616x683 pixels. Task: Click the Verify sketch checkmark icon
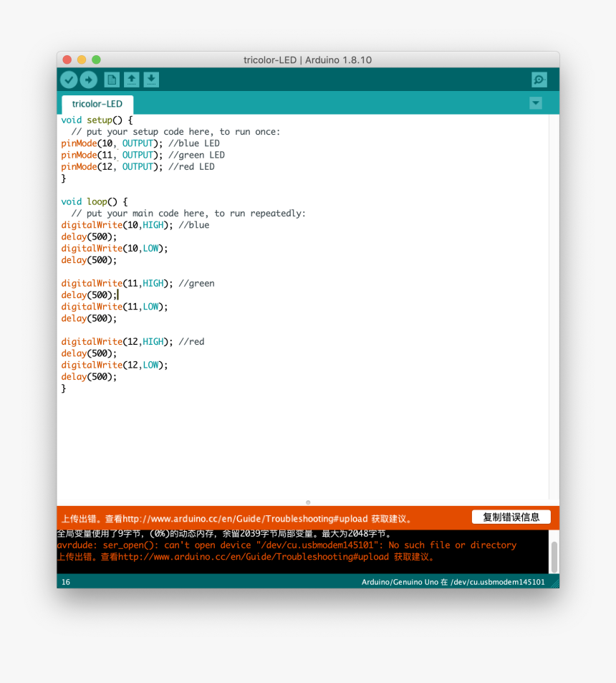coord(69,80)
